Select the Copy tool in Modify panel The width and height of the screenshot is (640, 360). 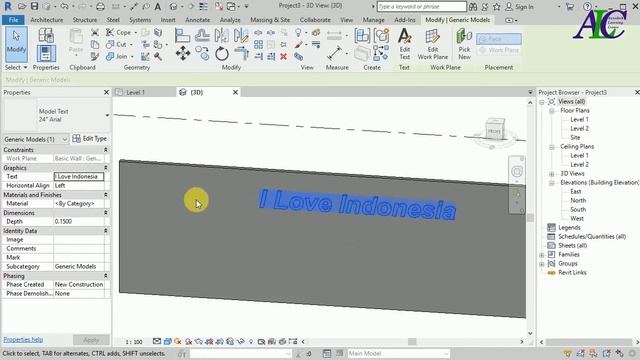tap(202, 53)
